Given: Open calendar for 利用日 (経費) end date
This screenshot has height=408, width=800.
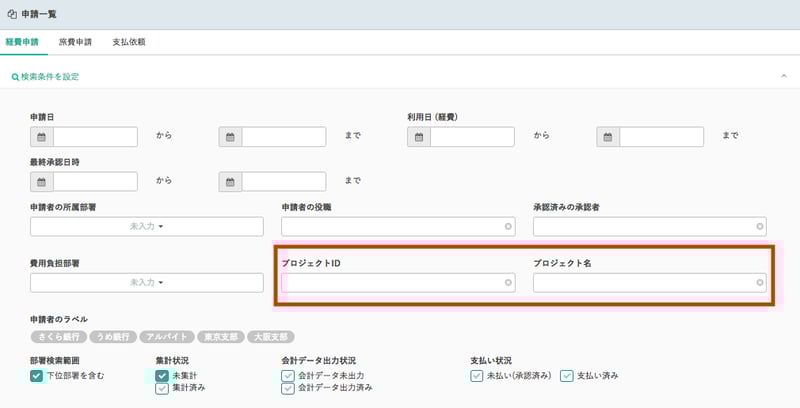Looking at the screenshot, I should tap(608, 137).
